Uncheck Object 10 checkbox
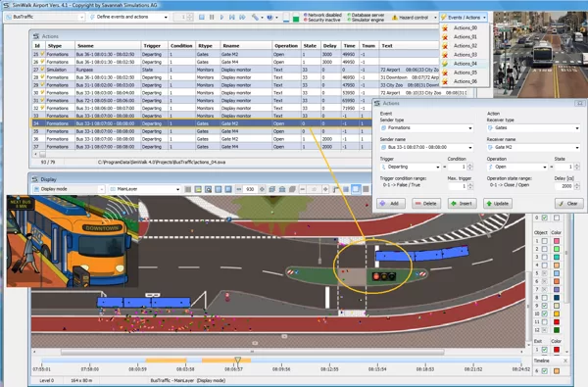The height and width of the screenshot is (387, 588). point(545,314)
